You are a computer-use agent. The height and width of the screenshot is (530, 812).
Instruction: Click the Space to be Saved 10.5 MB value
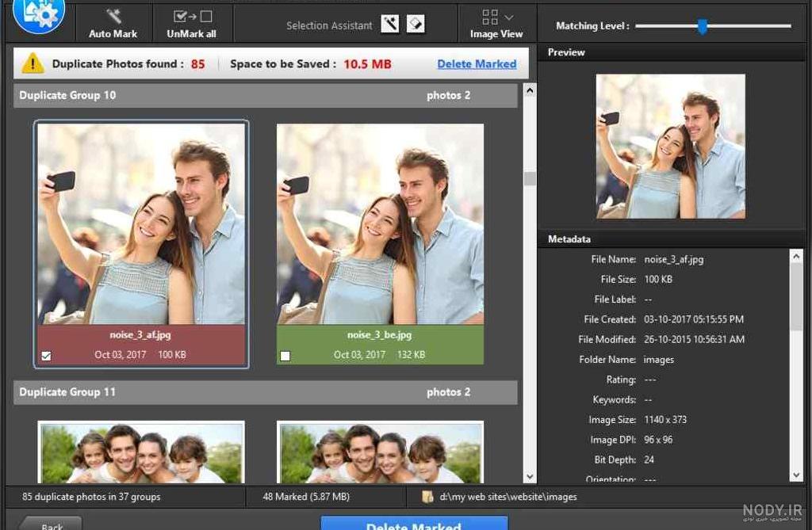[x=368, y=64]
